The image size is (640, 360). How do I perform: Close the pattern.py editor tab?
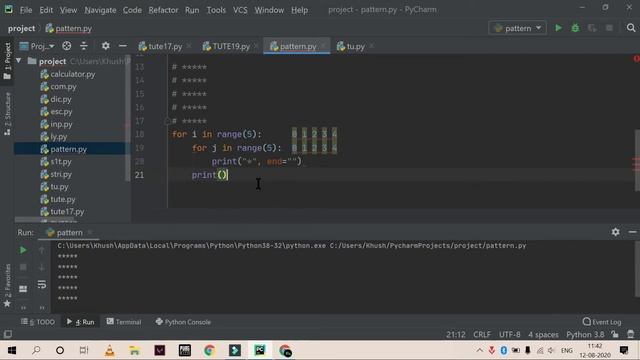tap(323, 46)
